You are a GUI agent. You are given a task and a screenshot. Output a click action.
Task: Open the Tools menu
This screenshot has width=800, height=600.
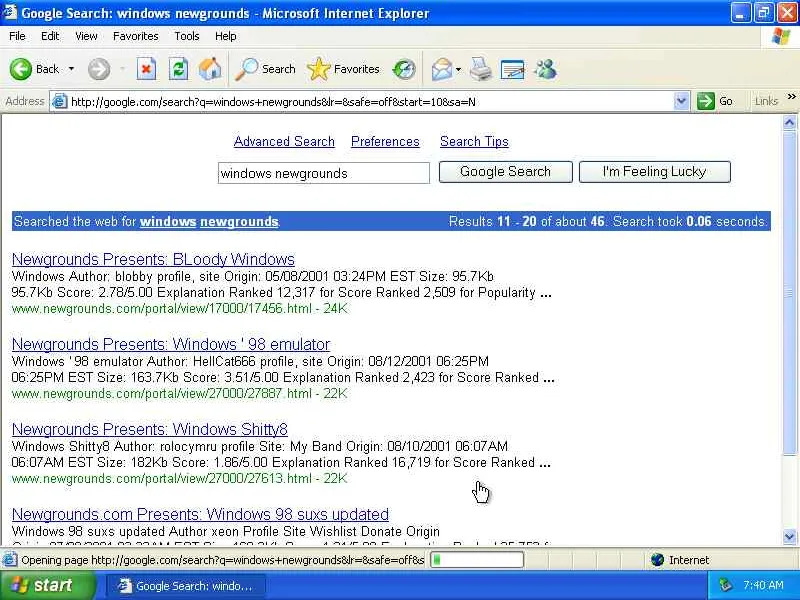tap(187, 36)
